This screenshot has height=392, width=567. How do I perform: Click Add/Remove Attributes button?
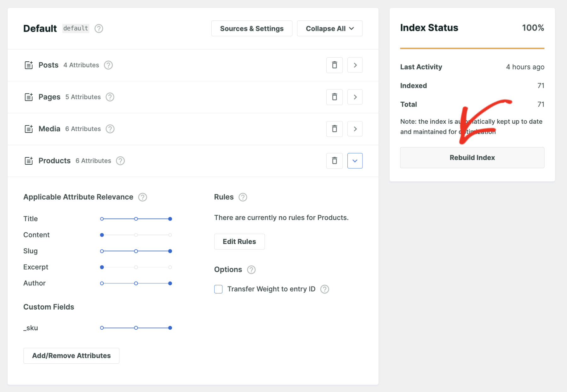tap(71, 356)
